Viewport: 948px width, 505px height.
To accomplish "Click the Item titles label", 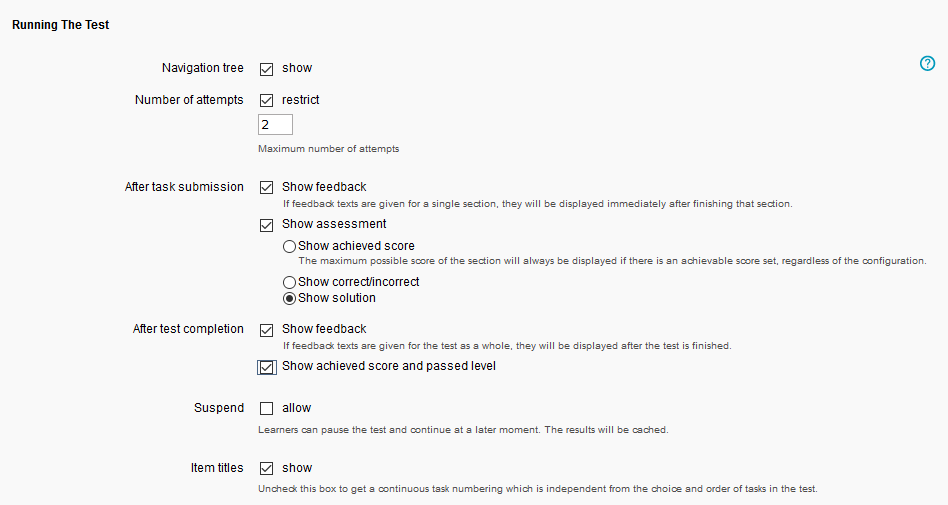I will click(217, 468).
